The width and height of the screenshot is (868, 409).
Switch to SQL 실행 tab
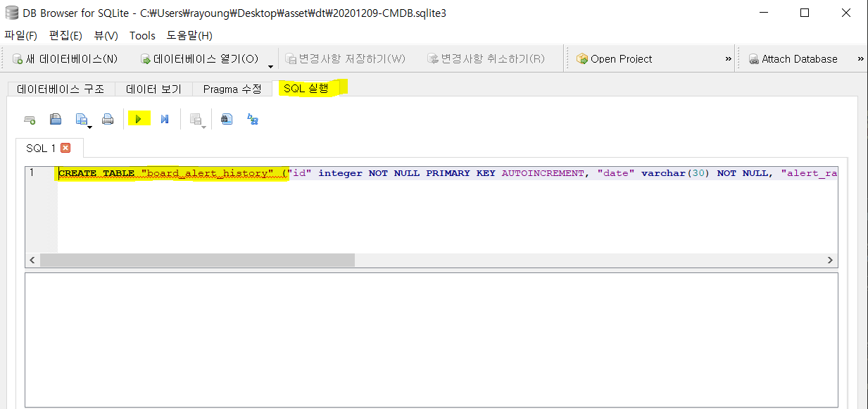click(306, 88)
